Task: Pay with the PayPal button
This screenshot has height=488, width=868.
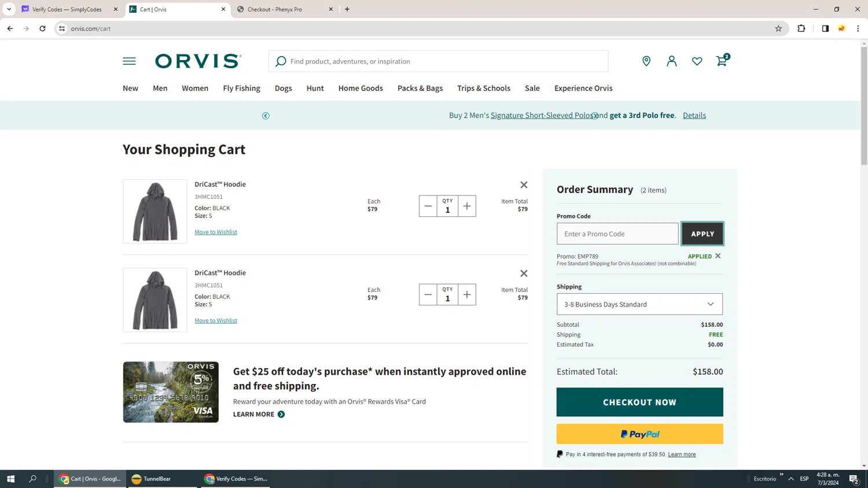Action: [x=639, y=434]
